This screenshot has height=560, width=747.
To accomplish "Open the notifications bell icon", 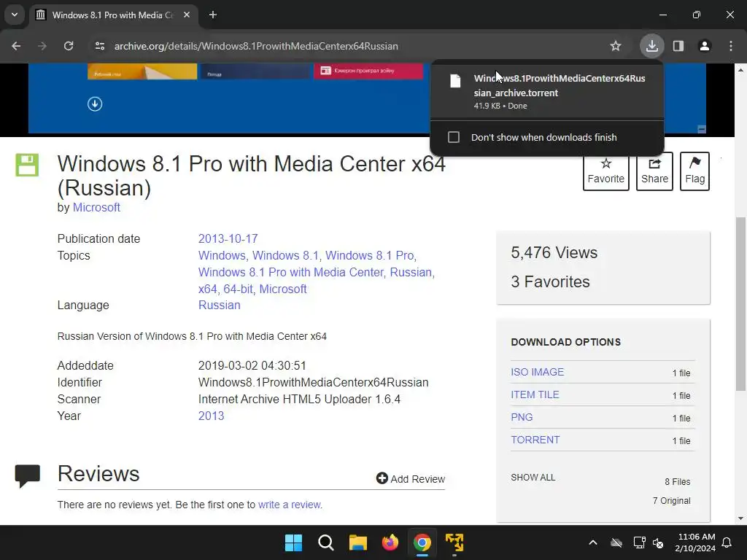I will click(727, 542).
